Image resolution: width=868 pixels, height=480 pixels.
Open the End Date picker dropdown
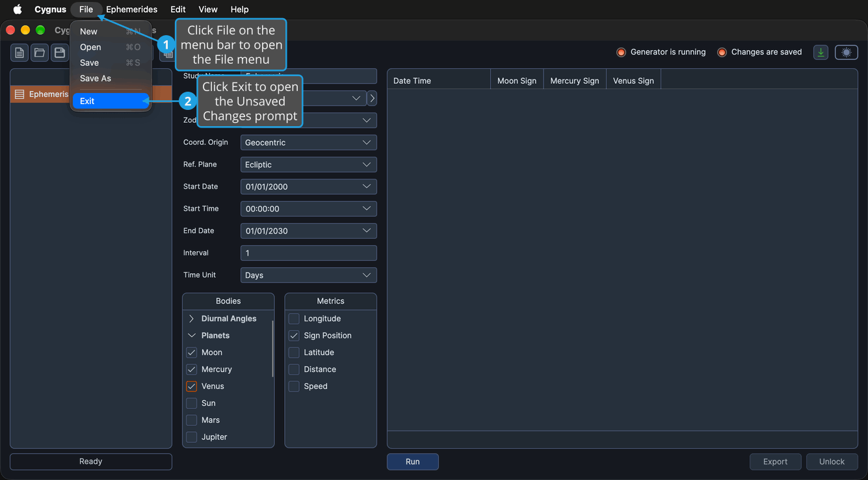point(309,231)
